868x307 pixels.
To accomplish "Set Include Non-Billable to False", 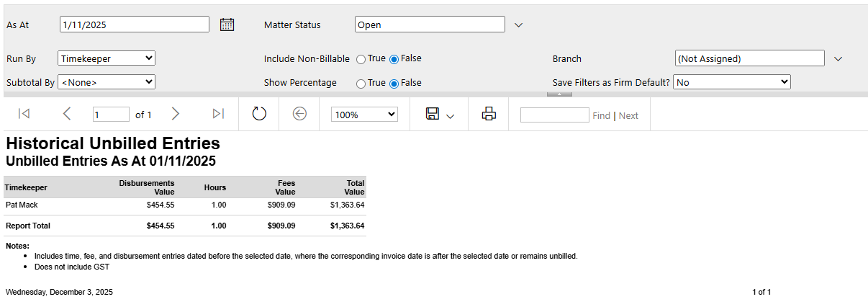I will (394, 59).
